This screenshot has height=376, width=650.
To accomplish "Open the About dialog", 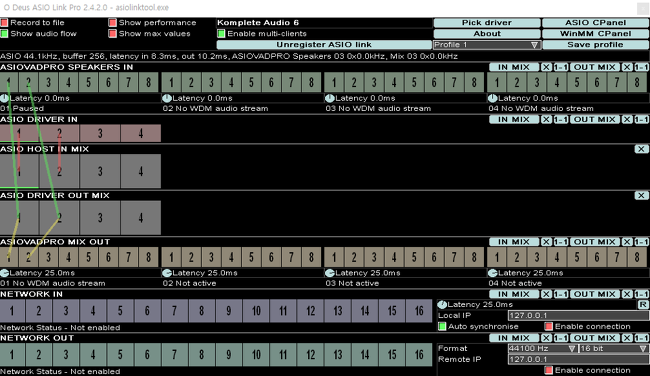I will (x=487, y=34).
